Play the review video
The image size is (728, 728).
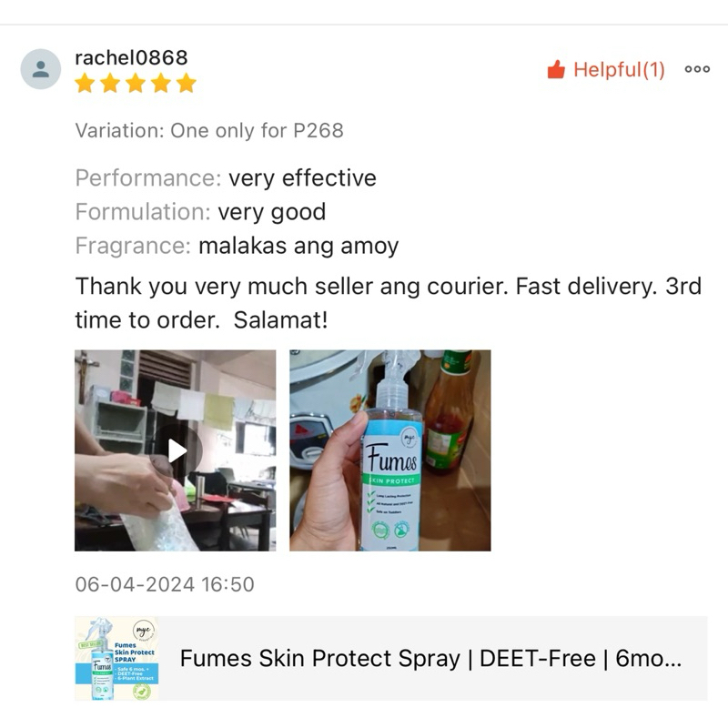[177, 450]
